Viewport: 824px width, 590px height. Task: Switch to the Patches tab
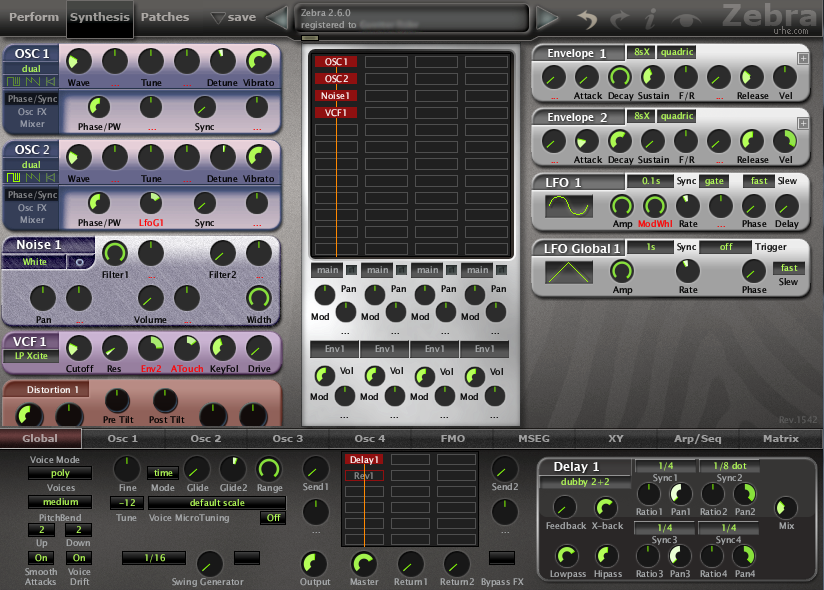tap(164, 17)
